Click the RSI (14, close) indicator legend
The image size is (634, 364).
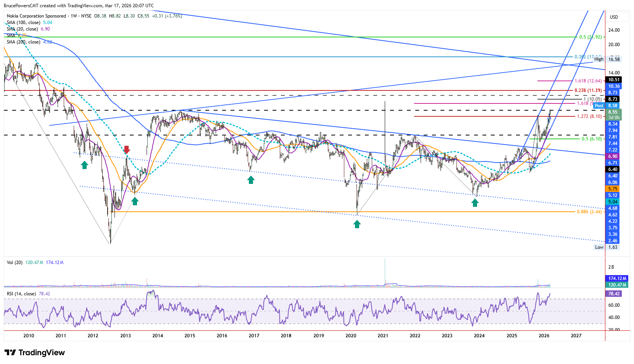[x=21, y=294]
